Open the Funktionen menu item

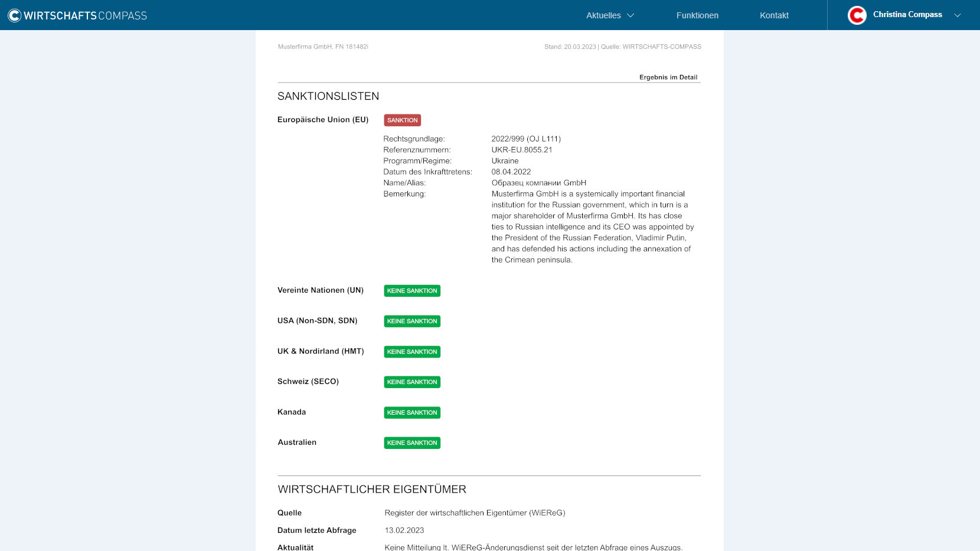click(697, 15)
